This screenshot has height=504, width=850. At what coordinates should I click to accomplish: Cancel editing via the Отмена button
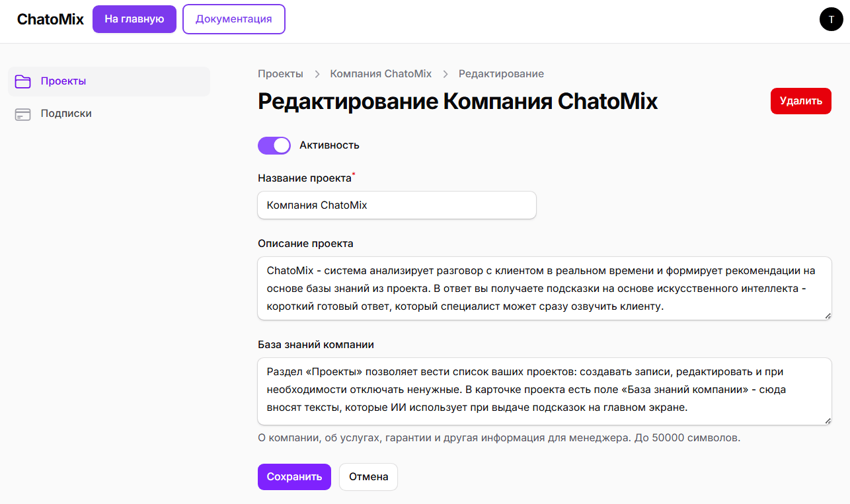click(368, 476)
